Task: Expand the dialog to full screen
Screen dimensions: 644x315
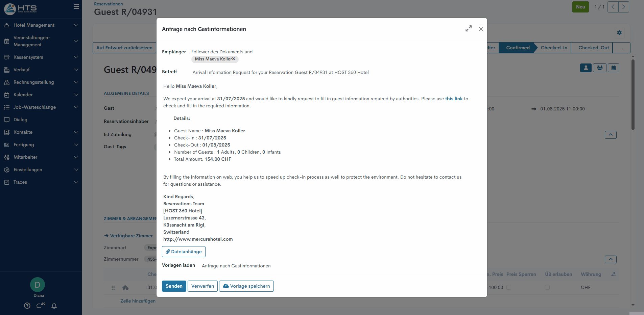Action: (x=469, y=29)
